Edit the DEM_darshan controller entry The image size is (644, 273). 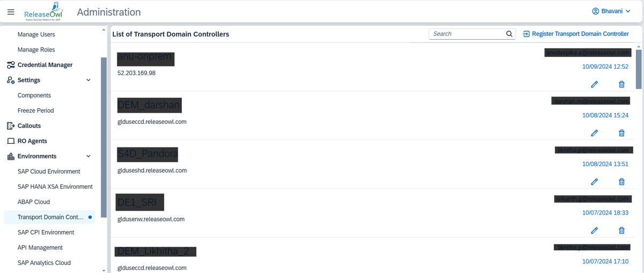coord(595,133)
